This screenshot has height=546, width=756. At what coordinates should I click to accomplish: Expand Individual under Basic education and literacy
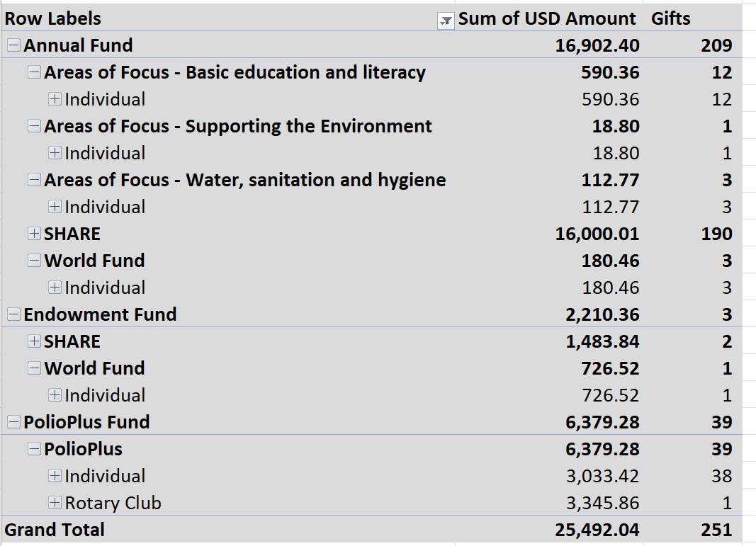coord(55,99)
